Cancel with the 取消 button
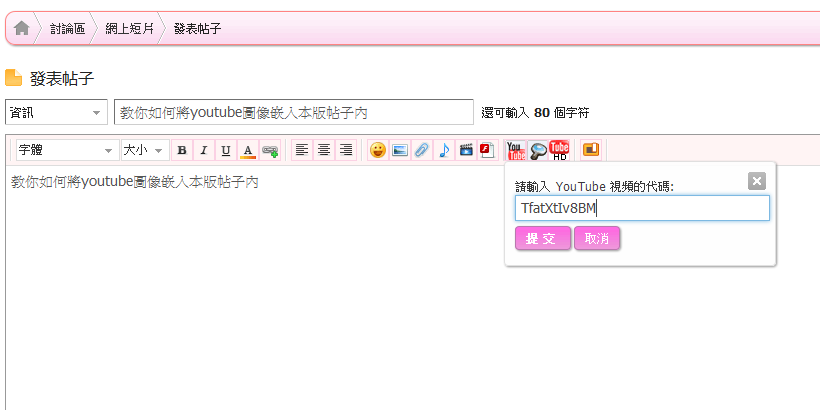Viewport: 820px width, 410px height. (597, 238)
